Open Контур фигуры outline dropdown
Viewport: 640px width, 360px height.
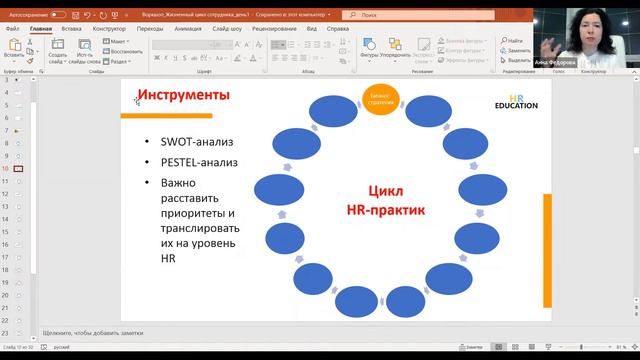click(x=462, y=51)
